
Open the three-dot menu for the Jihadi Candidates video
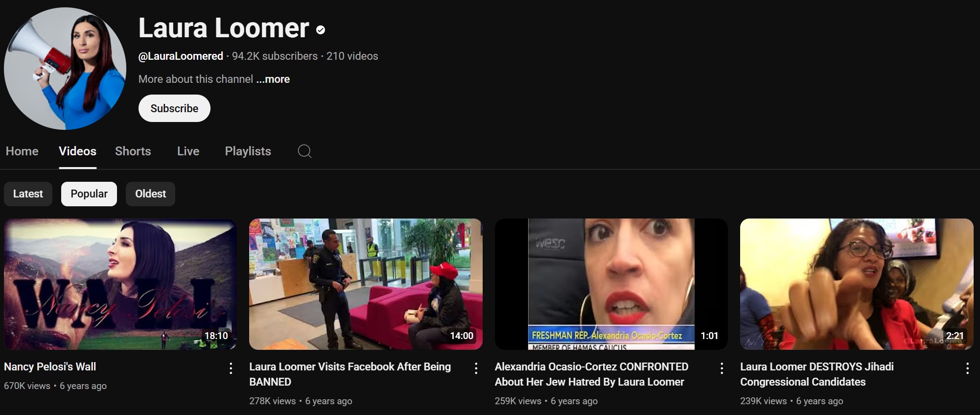(x=967, y=368)
